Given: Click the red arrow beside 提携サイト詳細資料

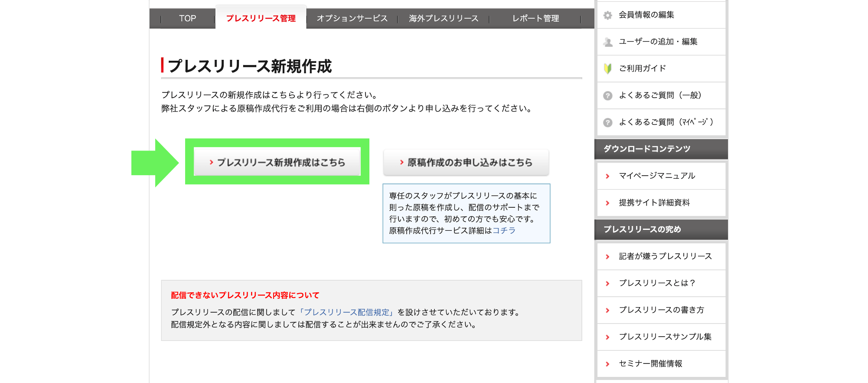Looking at the screenshot, I should pos(608,203).
